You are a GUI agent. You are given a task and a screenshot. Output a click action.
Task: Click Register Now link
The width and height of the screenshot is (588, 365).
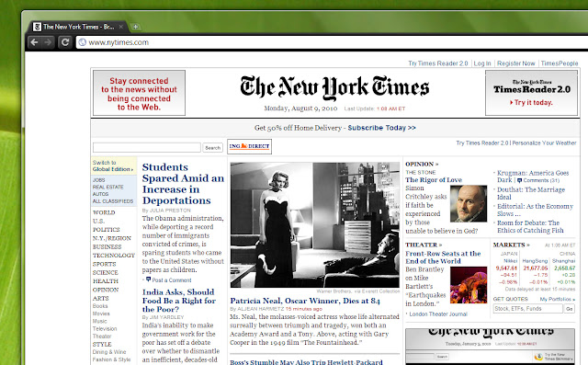tap(516, 63)
